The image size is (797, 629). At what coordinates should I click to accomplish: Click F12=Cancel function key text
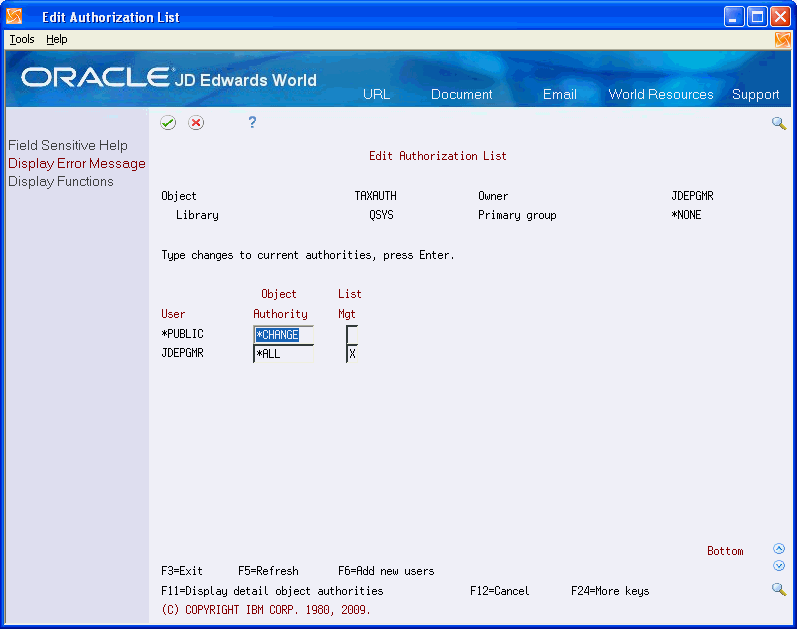tap(499, 591)
